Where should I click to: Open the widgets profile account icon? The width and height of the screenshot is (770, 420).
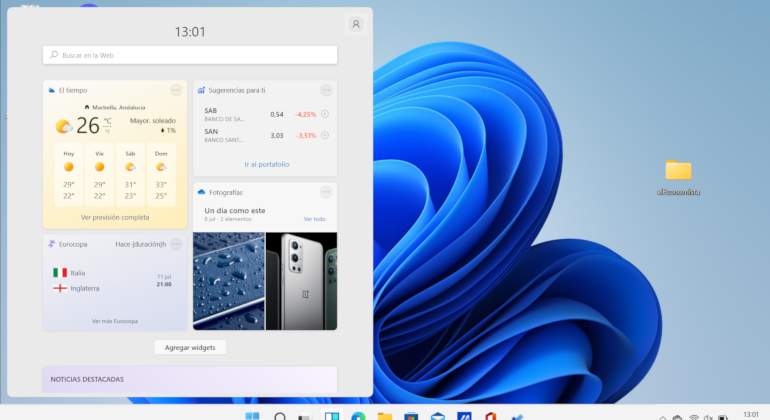(356, 24)
